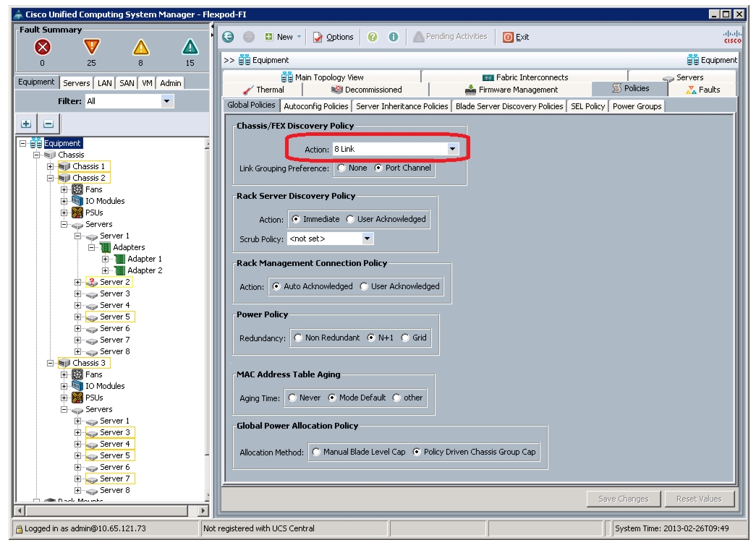
Task: Click the Cisco logo in toolbar
Action: click(x=732, y=37)
